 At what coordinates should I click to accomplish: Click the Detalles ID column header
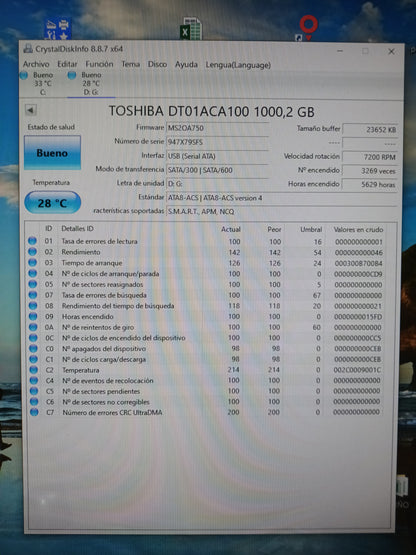pos(77,229)
